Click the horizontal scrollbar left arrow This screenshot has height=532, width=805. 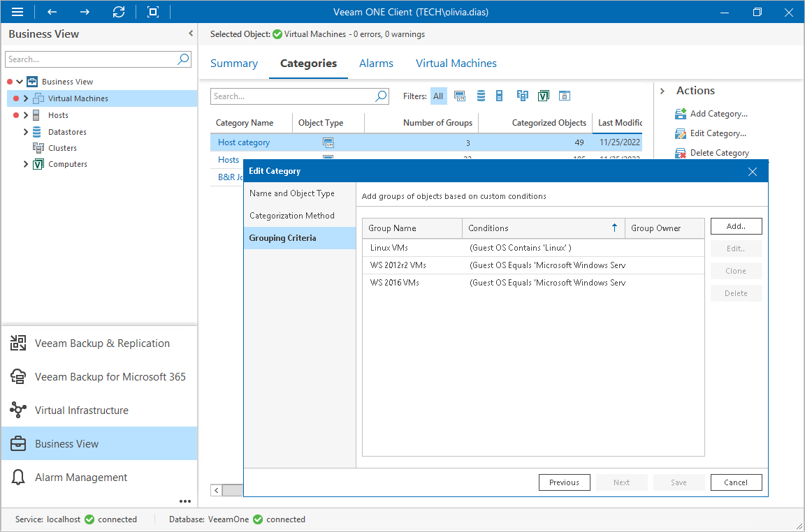coord(217,490)
